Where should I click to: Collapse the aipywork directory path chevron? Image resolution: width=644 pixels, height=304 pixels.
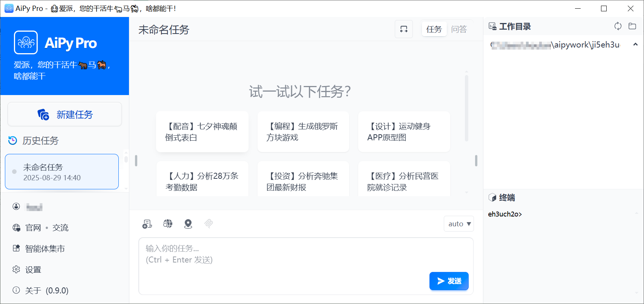(x=635, y=45)
